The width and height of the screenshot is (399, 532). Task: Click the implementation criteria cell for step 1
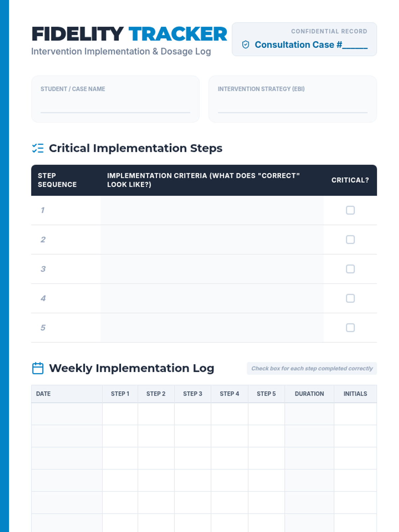[212, 210]
